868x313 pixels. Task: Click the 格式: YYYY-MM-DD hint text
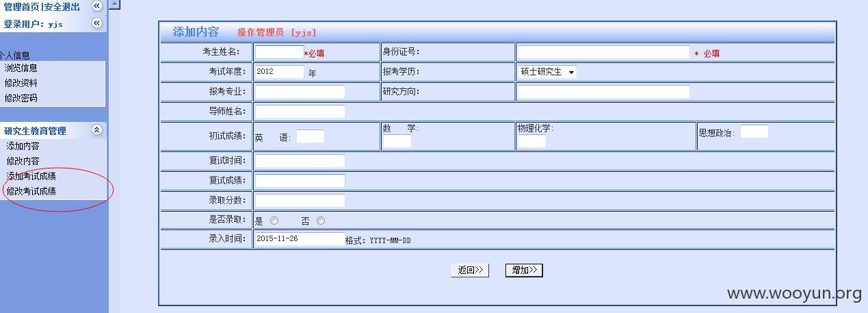coord(378,240)
